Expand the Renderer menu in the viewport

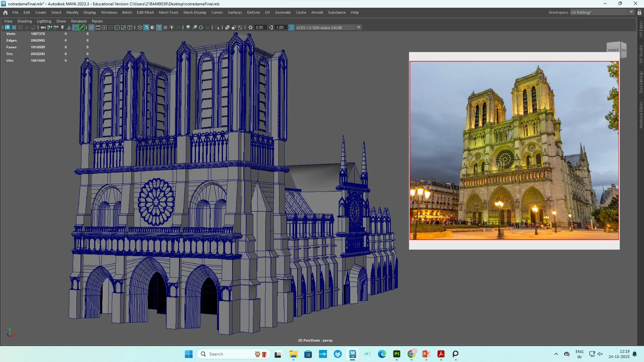pos(79,21)
